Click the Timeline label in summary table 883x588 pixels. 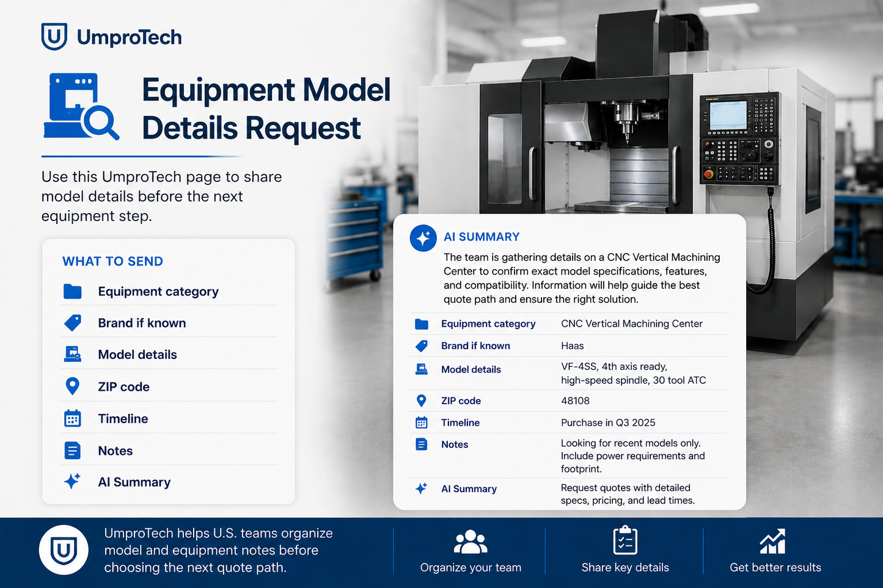click(x=460, y=423)
